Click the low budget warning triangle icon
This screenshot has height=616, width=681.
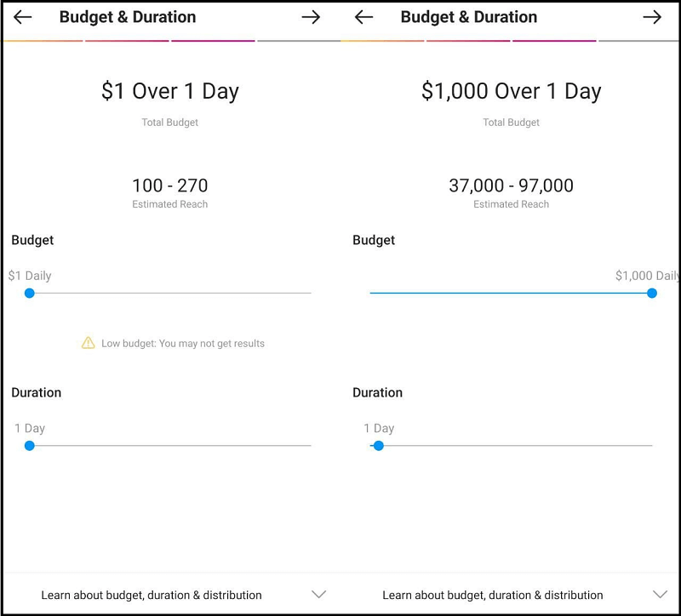88,343
